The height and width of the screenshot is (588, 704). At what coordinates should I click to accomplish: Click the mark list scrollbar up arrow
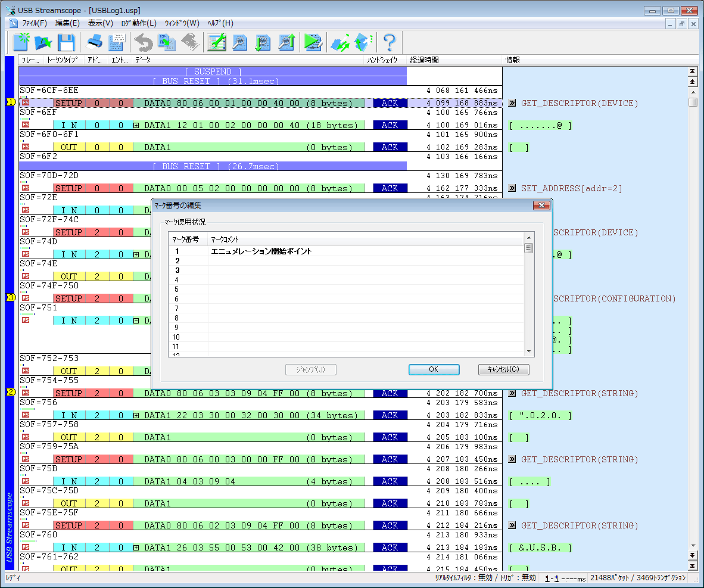(x=528, y=238)
